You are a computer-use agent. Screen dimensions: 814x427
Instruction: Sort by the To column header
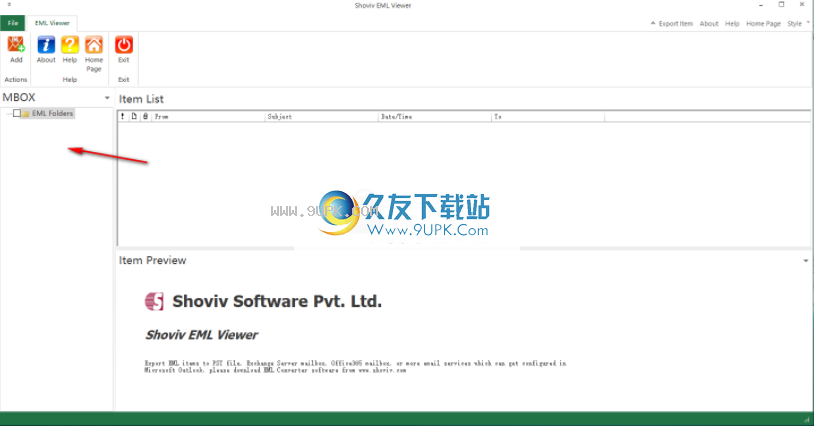click(x=548, y=117)
